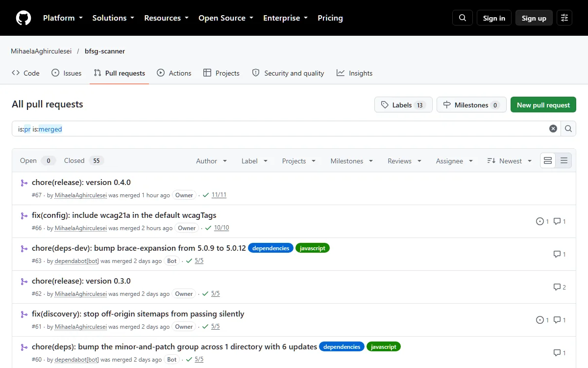Viewport: 588px width, 368px height.
Task: Open the Assignee filter dropdown
Action: (455, 161)
